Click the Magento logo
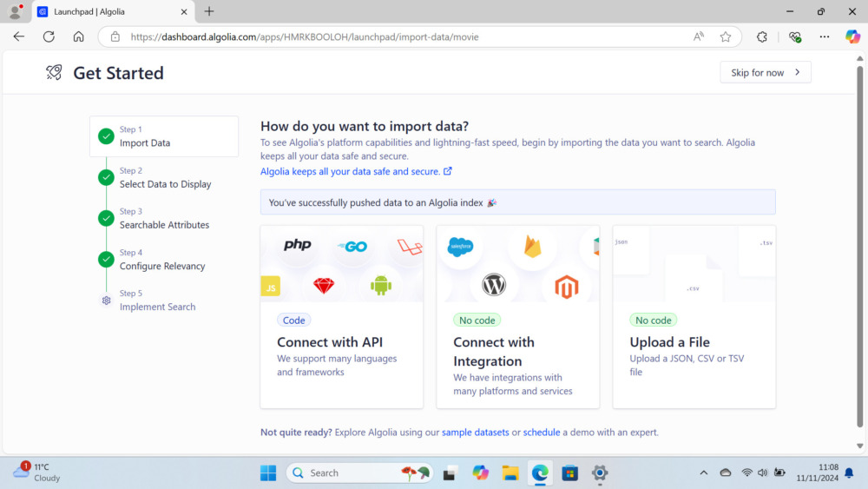 pyautogui.click(x=566, y=287)
